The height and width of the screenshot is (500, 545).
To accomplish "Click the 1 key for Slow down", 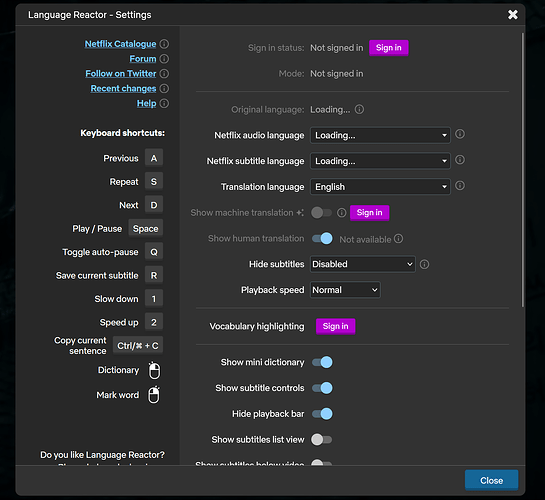I will [154, 299].
